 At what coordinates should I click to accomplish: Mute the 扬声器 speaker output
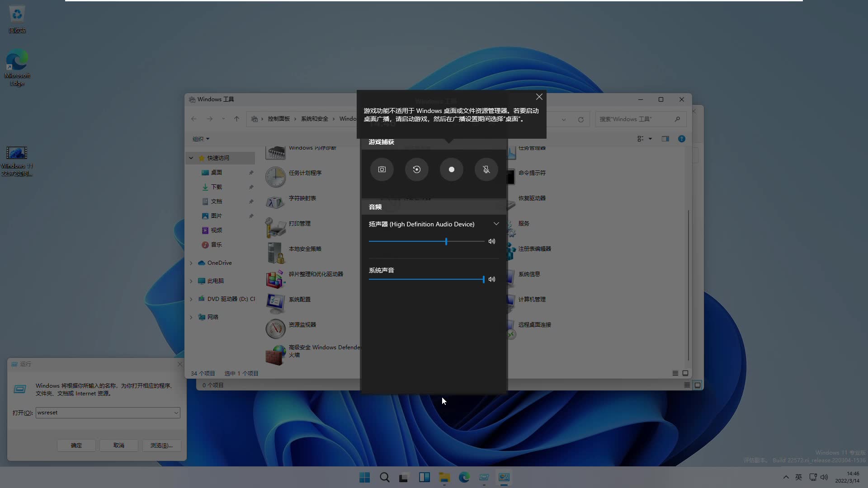(492, 241)
